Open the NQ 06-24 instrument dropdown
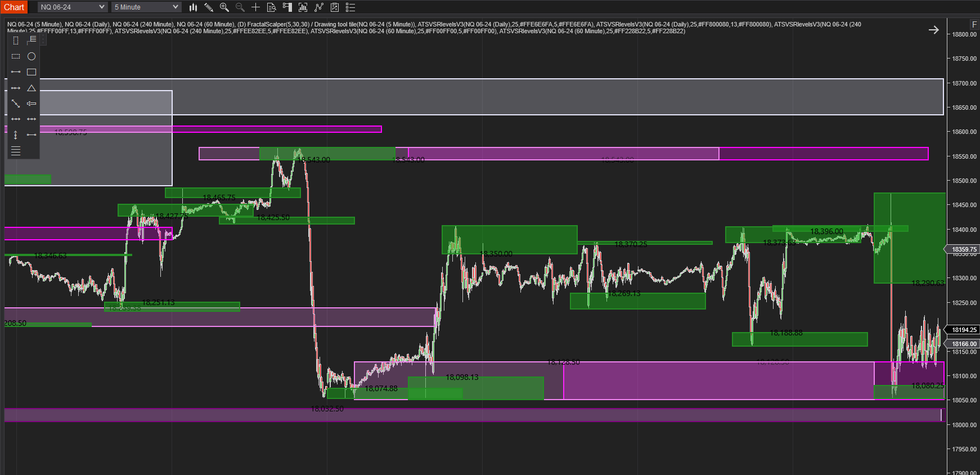The height and width of the screenshot is (475, 980). pyautogui.click(x=73, y=7)
